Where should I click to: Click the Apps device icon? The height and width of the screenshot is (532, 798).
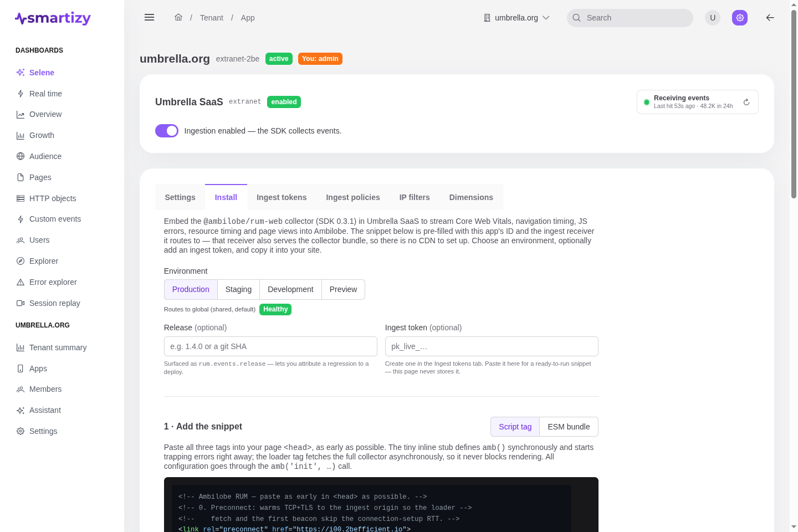coord(21,369)
